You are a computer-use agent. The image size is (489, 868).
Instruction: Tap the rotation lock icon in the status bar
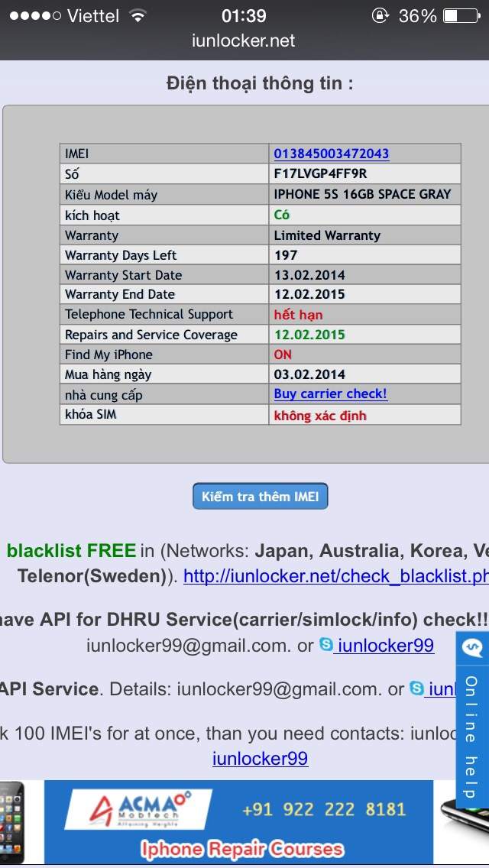[x=380, y=16]
